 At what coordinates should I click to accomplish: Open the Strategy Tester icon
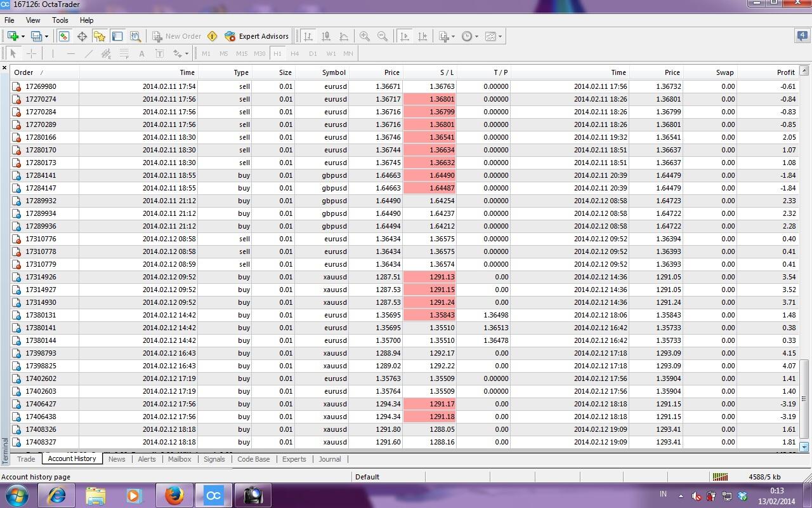coord(135,36)
